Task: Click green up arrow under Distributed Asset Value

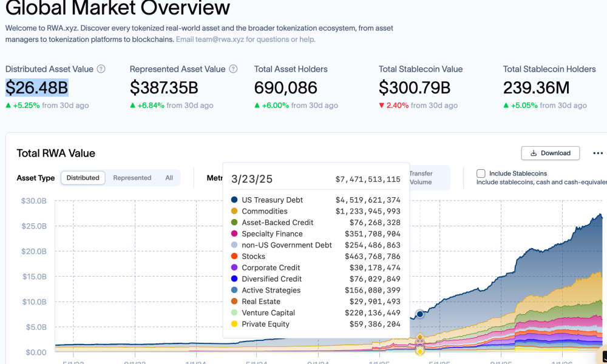Action: [8, 106]
